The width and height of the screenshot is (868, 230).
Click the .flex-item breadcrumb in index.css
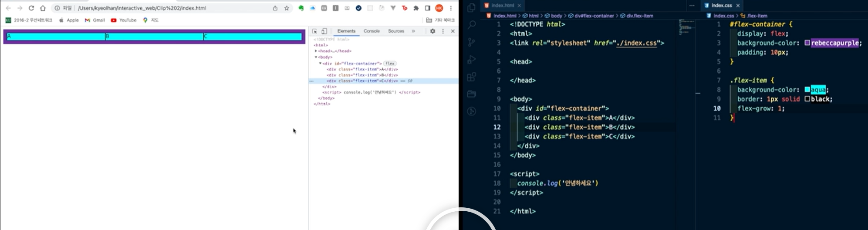pos(754,16)
